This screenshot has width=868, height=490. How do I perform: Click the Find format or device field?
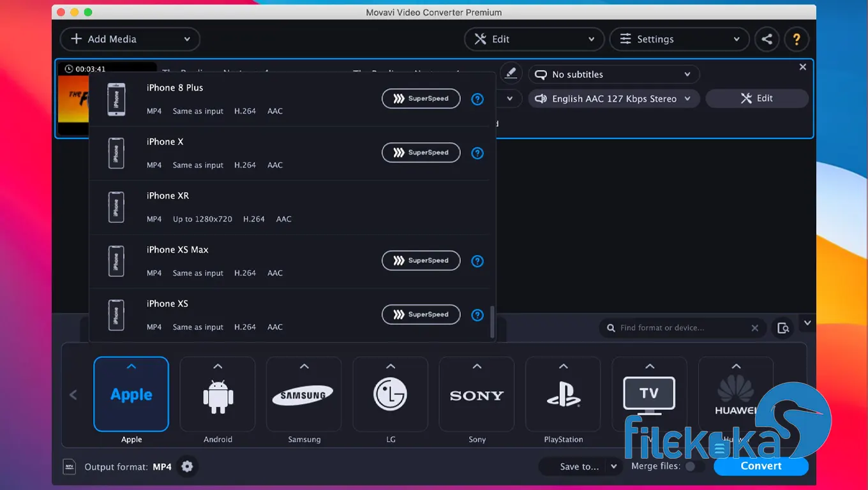point(682,328)
